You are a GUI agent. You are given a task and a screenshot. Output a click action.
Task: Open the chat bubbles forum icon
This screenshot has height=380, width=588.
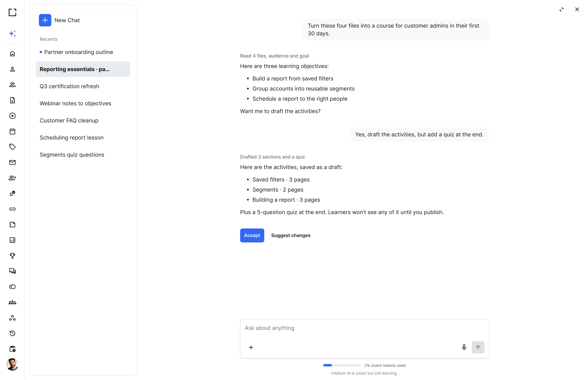click(12, 271)
